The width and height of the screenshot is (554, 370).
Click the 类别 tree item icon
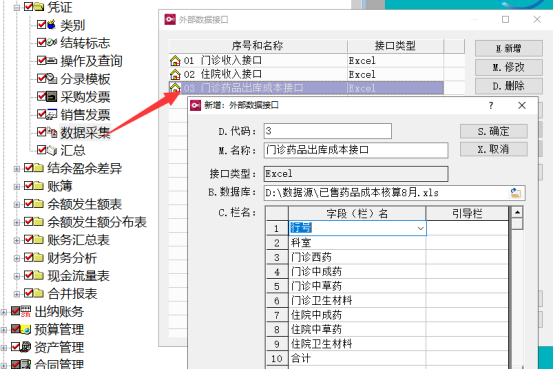[52, 24]
